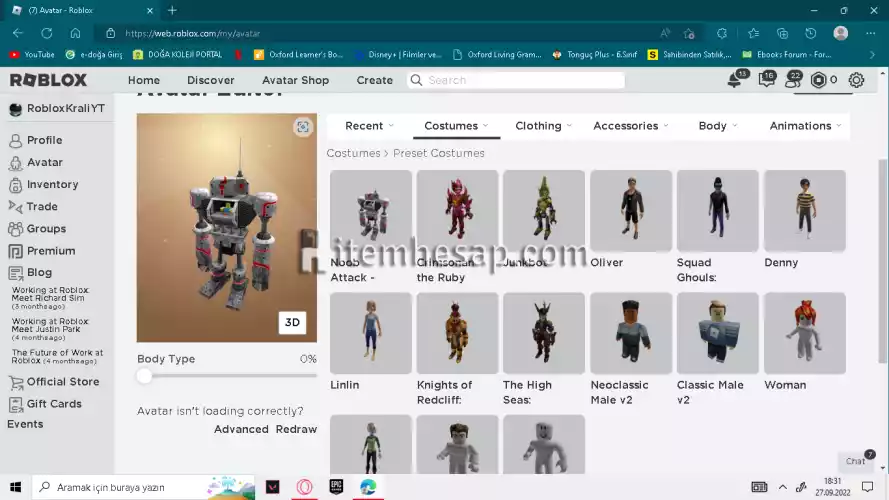The width and height of the screenshot is (889, 500).
Task: Open the settings gear icon
Action: (856, 81)
